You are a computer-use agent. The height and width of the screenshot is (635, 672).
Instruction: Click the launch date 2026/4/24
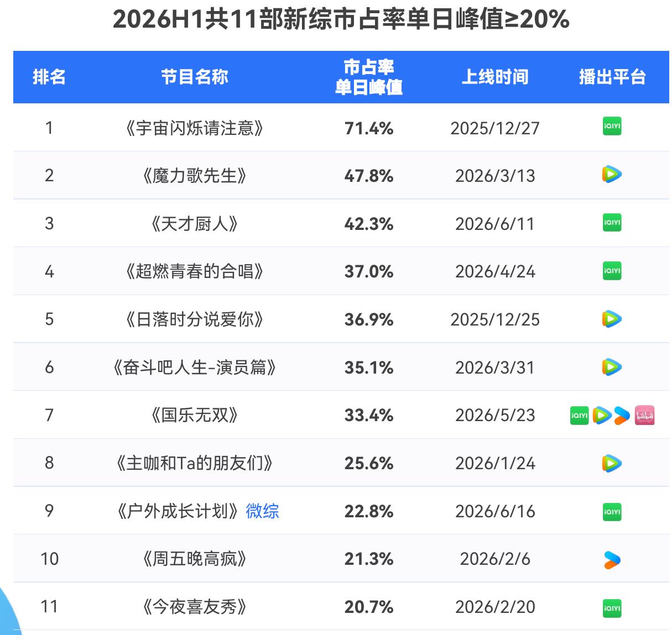[x=495, y=271]
